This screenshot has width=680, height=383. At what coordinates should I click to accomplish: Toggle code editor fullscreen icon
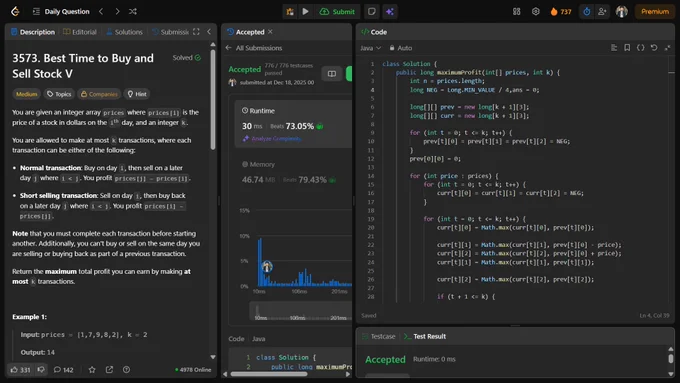click(x=667, y=48)
